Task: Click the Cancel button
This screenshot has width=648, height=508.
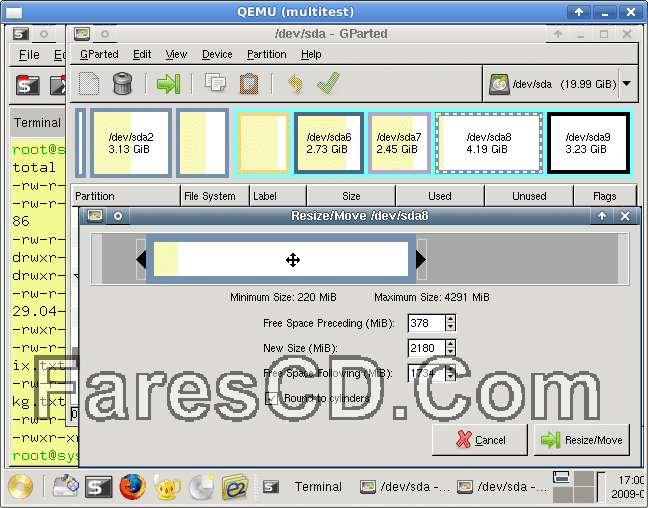Action: click(x=479, y=440)
